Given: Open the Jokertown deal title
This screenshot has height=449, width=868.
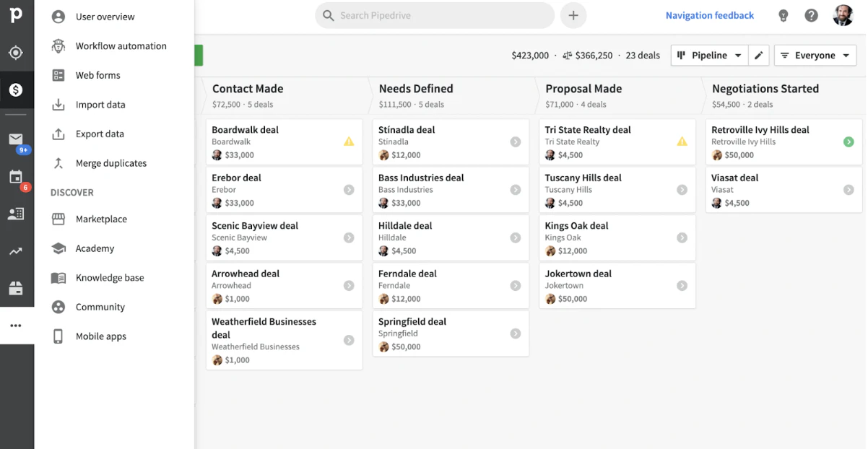Looking at the screenshot, I should coord(578,274).
